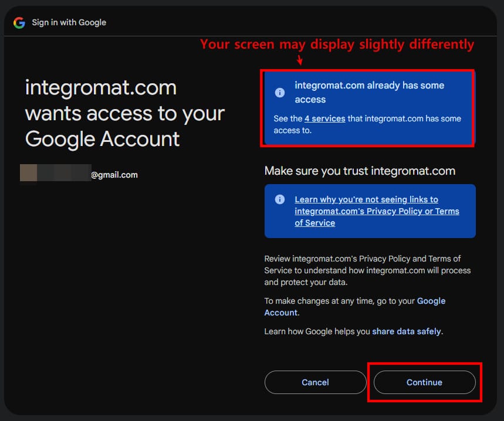
Task: Click the 'Make sure you trust integromat.com' heading
Action: coord(360,171)
